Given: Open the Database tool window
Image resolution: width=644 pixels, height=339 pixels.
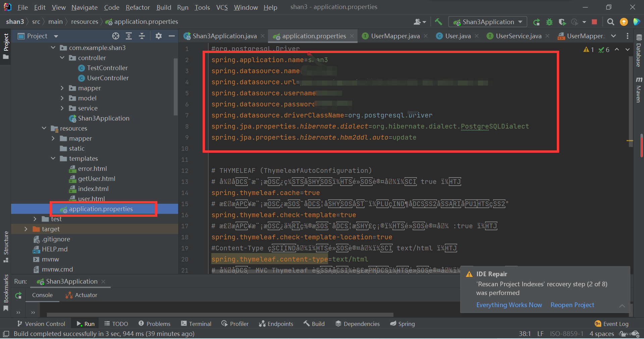Looking at the screenshot, I should (639, 51).
